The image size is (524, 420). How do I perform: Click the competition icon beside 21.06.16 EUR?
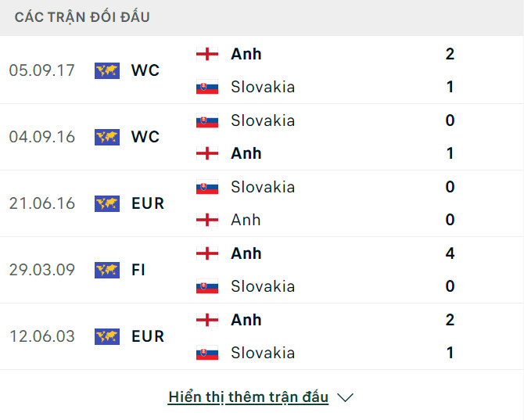click(x=106, y=203)
